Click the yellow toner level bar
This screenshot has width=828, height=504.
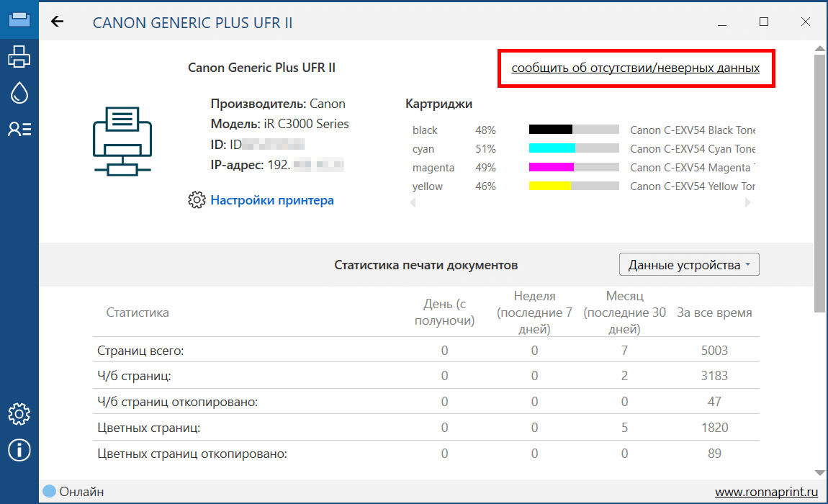[x=573, y=186]
